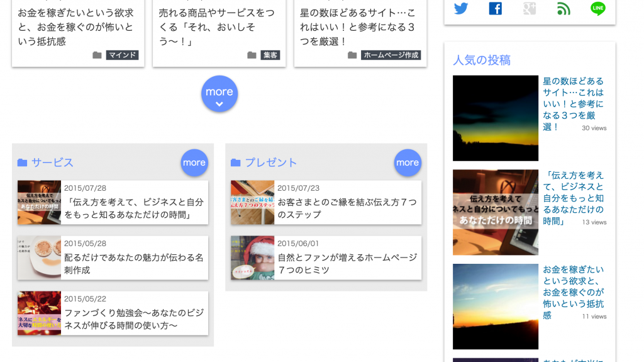This screenshot has width=644, height=362.
Task: Click the Facebook share icon
Action: (496, 8)
